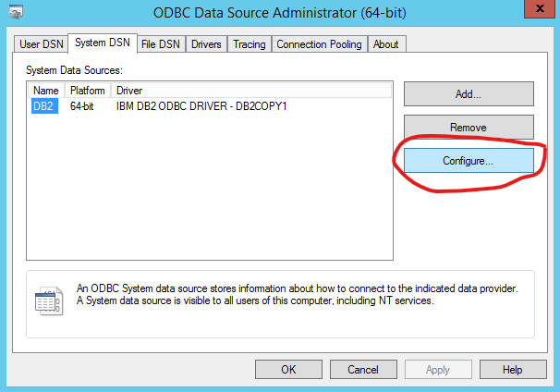Click the Cancel button
The height and width of the screenshot is (392, 560).
[x=363, y=369]
